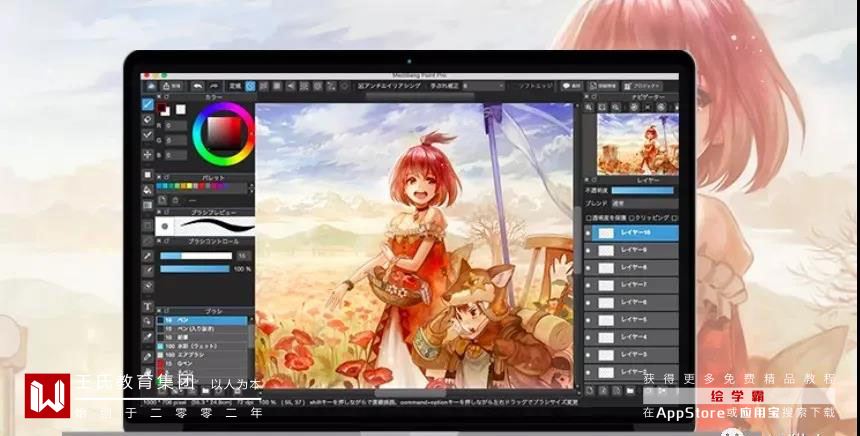Select the Move tool
860x436 pixels.
click(x=148, y=155)
